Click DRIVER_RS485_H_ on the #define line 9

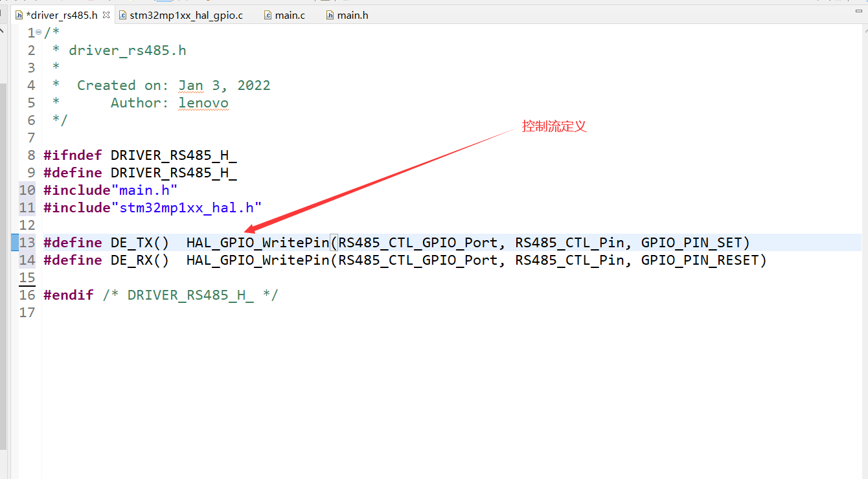174,172
